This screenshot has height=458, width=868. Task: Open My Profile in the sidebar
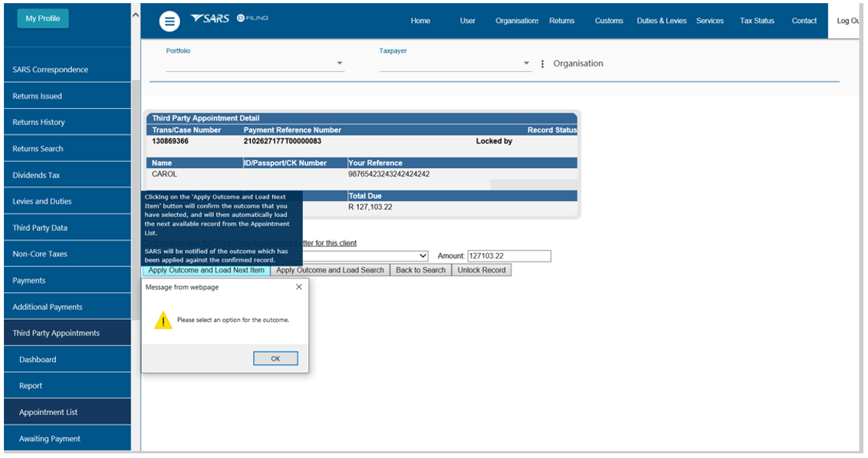[x=42, y=18]
